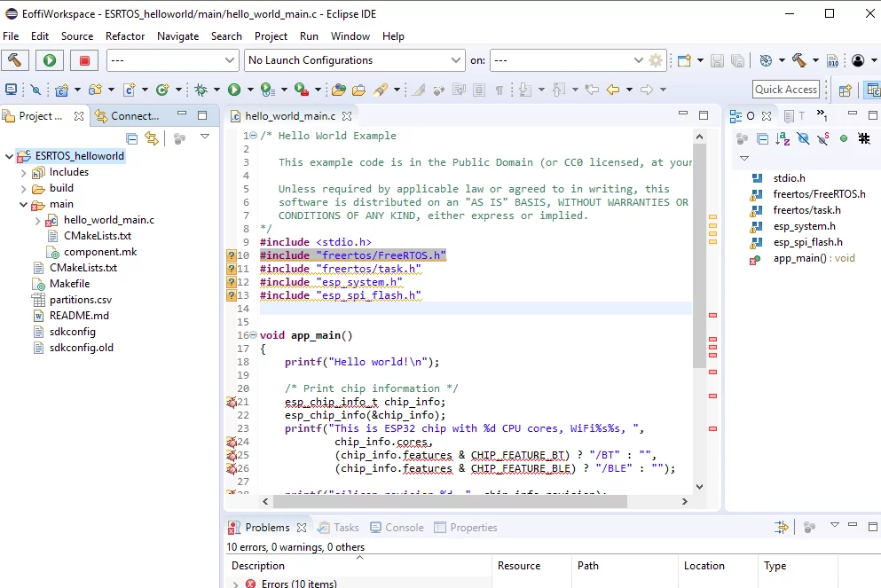Click Collapse All in Project Explorer toolbar

(131, 138)
